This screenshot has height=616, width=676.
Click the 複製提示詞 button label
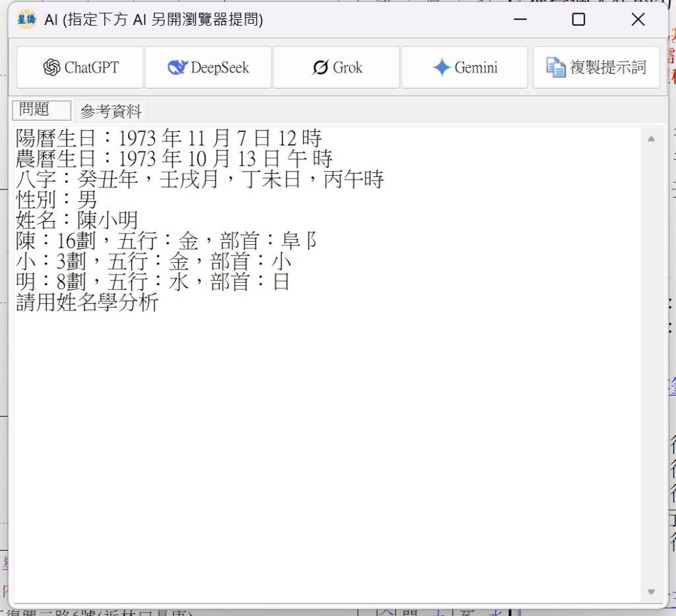(x=608, y=67)
